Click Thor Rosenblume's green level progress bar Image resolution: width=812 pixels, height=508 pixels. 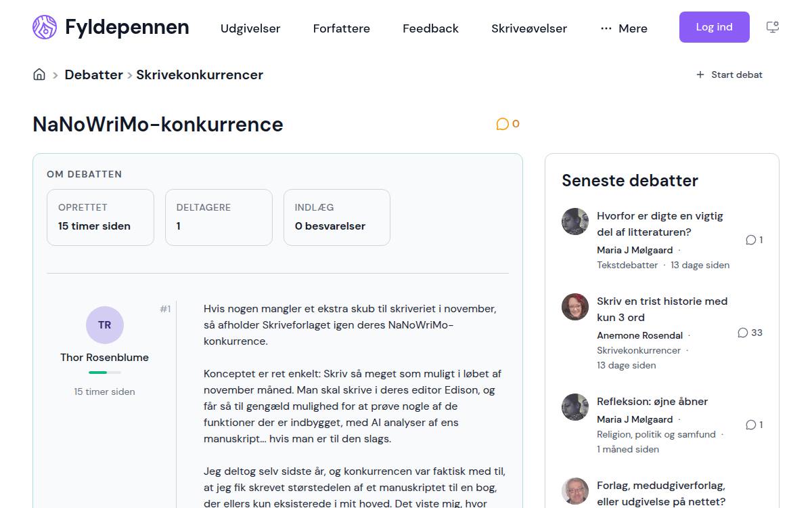pyautogui.click(x=105, y=373)
